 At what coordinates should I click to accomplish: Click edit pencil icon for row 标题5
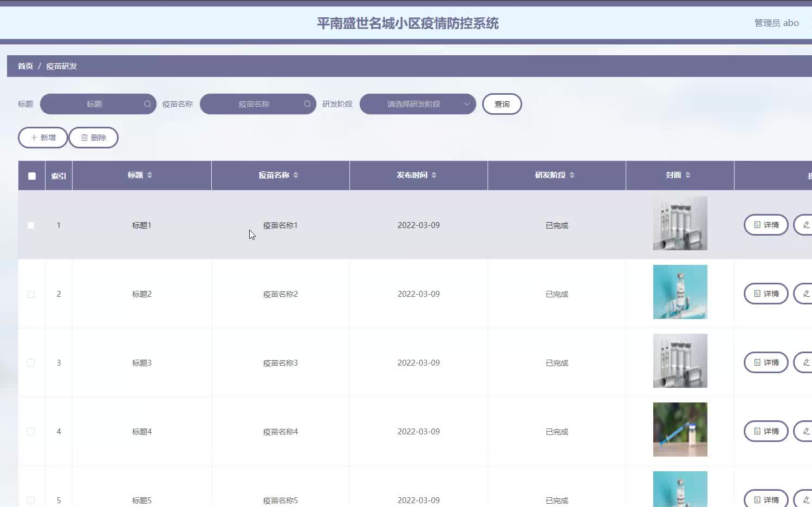click(806, 500)
